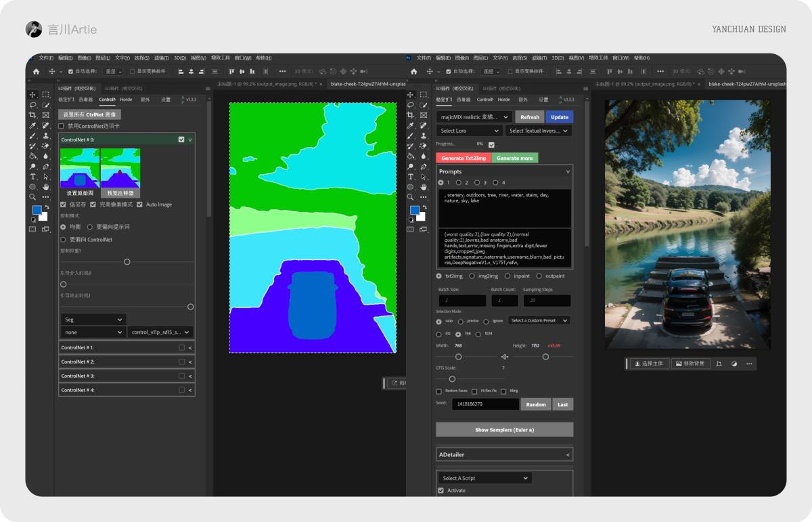Click the 移除背景 (remove background) icon button

point(690,364)
